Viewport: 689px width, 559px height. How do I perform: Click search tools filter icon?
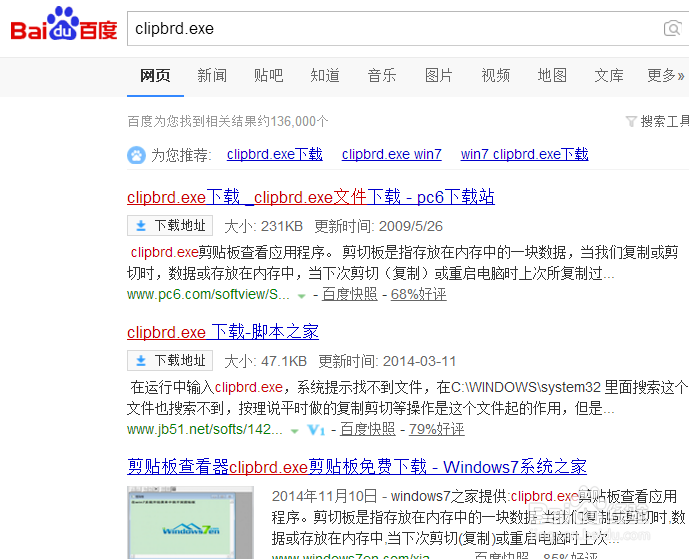click(x=631, y=121)
